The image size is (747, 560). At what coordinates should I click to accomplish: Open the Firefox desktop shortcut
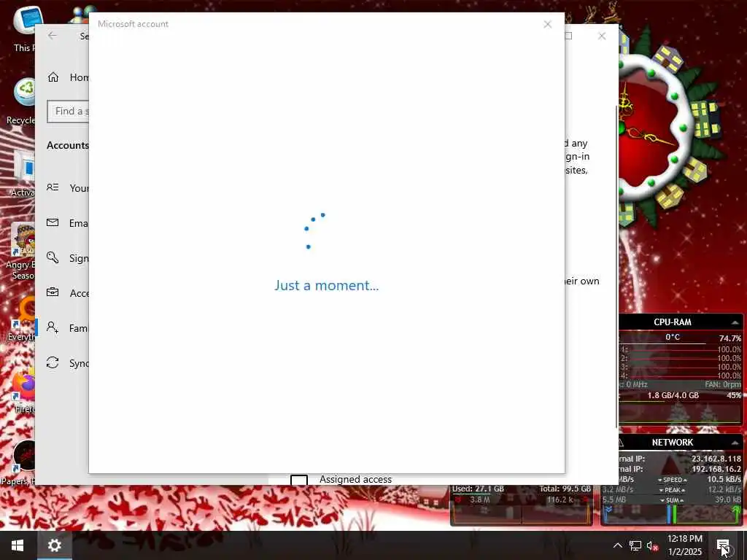(24, 392)
